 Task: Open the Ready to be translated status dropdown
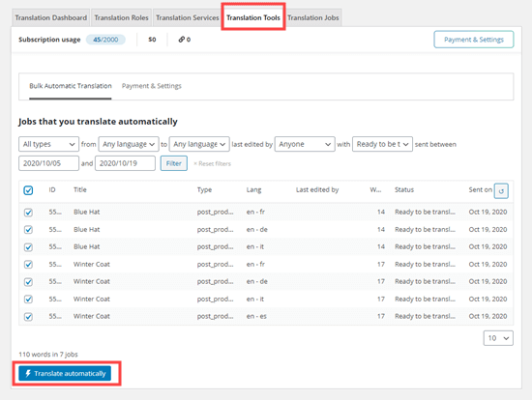click(382, 144)
